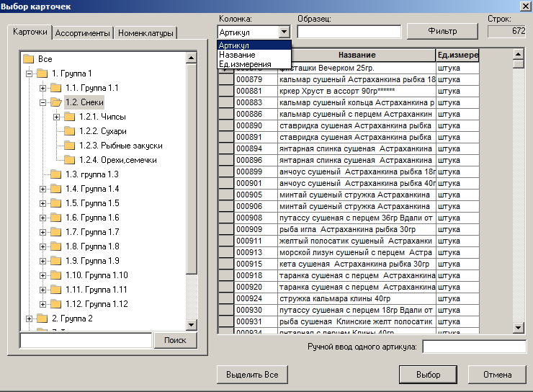Click folder icon of '2. Группа 2'
The width and height of the screenshot is (533, 392).
pyautogui.click(x=42, y=318)
